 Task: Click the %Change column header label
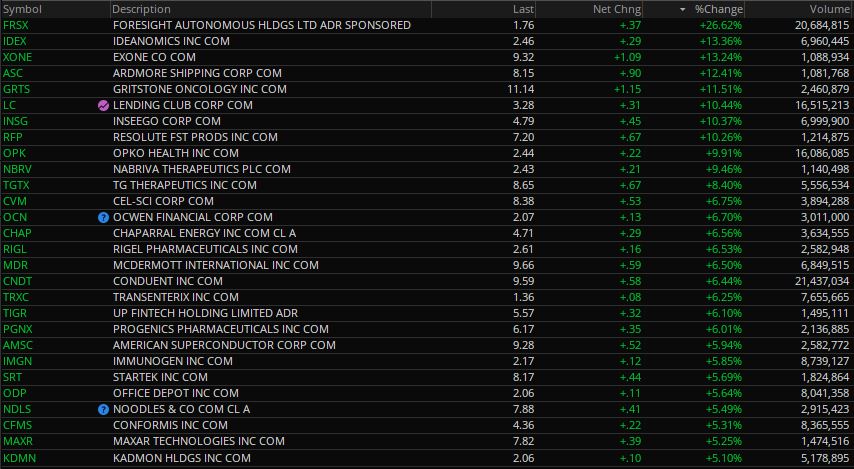pyautogui.click(x=719, y=9)
